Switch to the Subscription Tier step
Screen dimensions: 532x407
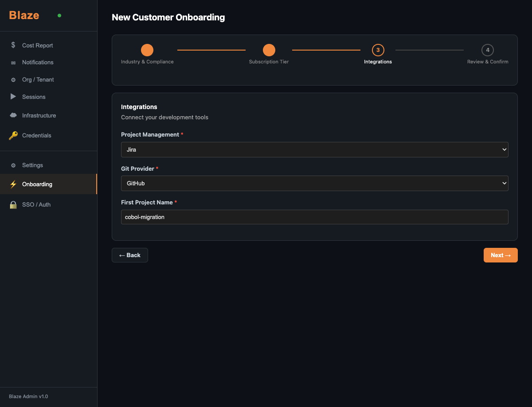click(x=269, y=51)
